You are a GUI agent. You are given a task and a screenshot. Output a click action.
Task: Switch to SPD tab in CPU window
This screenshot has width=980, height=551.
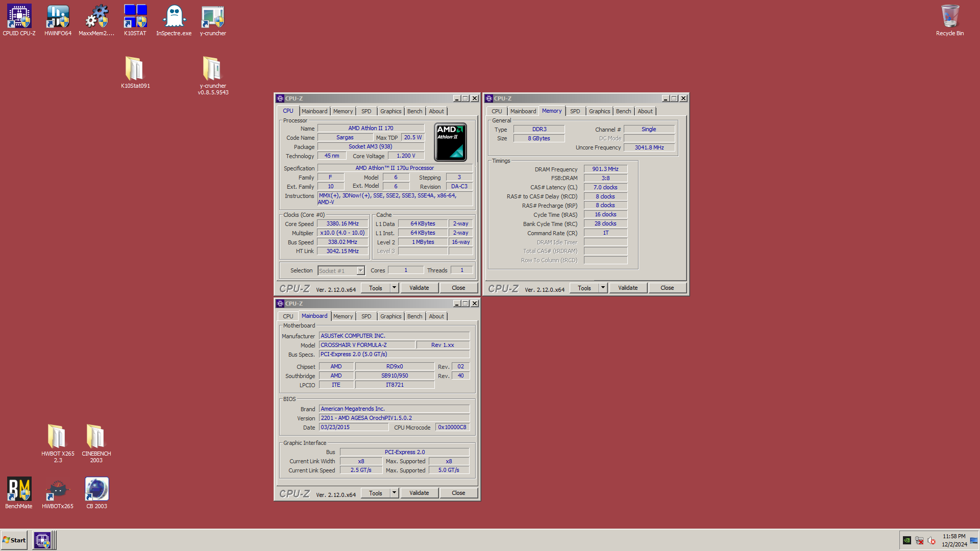[366, 111]
